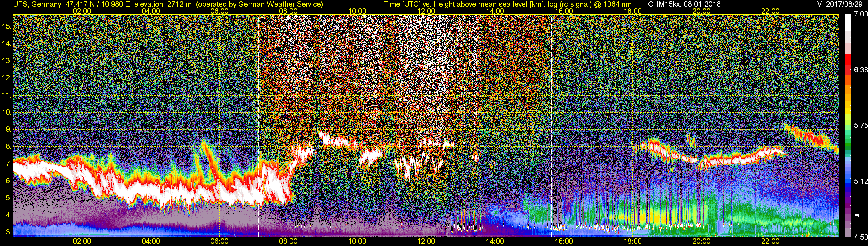The width and height of the screenshot is (868, 246).
Task: Click the "9." height axis label
Action: pyautogui.click(x=8, y=129)
